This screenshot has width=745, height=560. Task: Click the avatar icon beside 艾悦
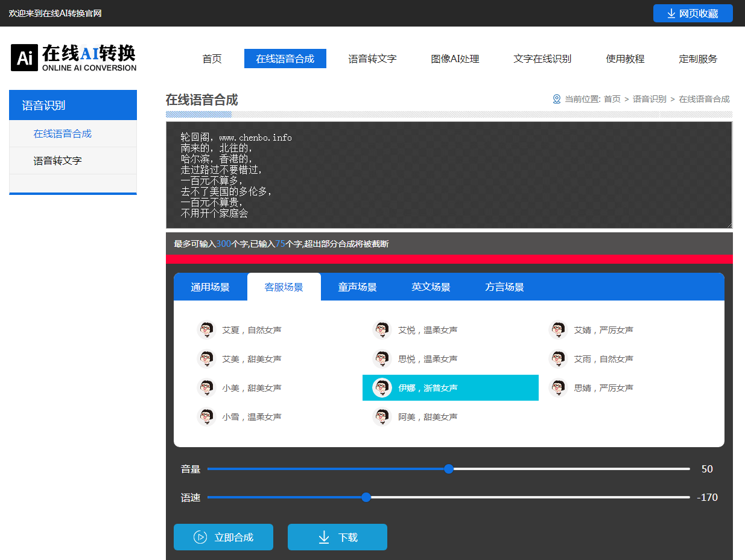pos(382,330)
